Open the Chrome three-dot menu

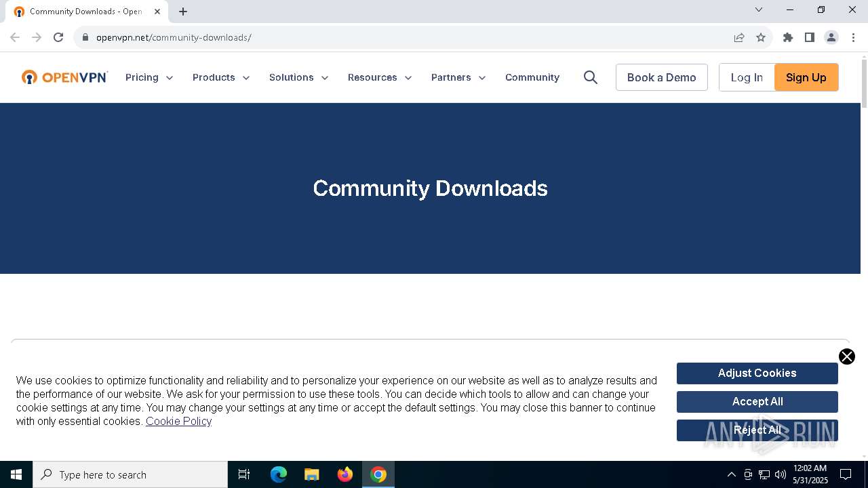click(853, 37)
